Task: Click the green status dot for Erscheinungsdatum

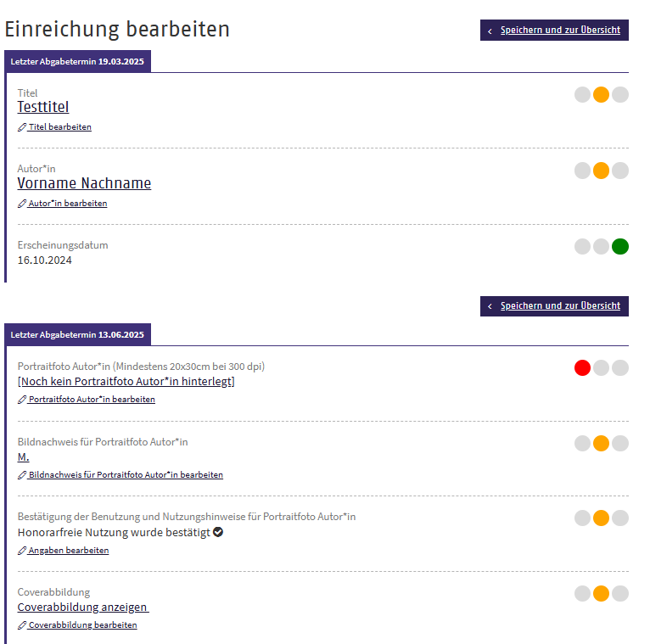Action: point(619,247)
